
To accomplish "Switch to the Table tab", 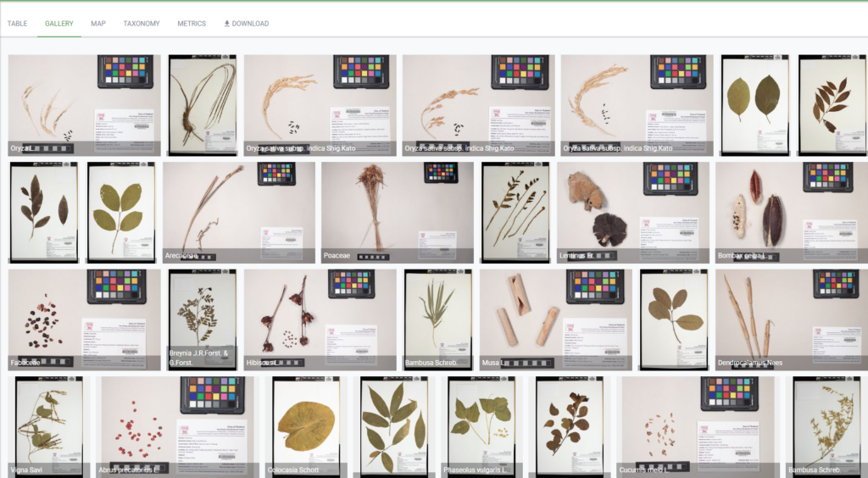I will 17,23.
